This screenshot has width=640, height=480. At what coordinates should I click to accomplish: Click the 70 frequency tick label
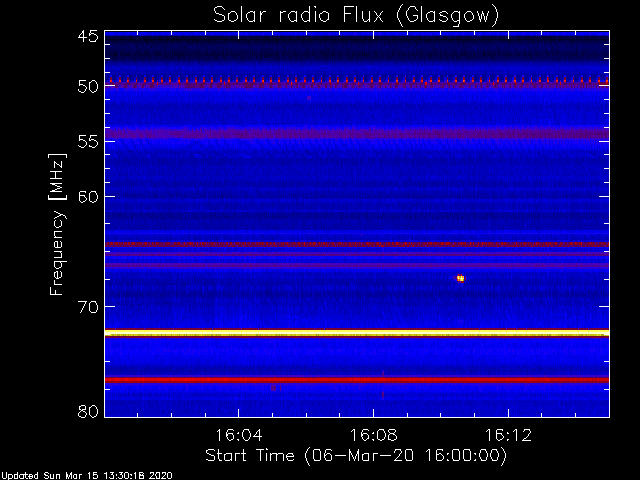pos(88,307)
